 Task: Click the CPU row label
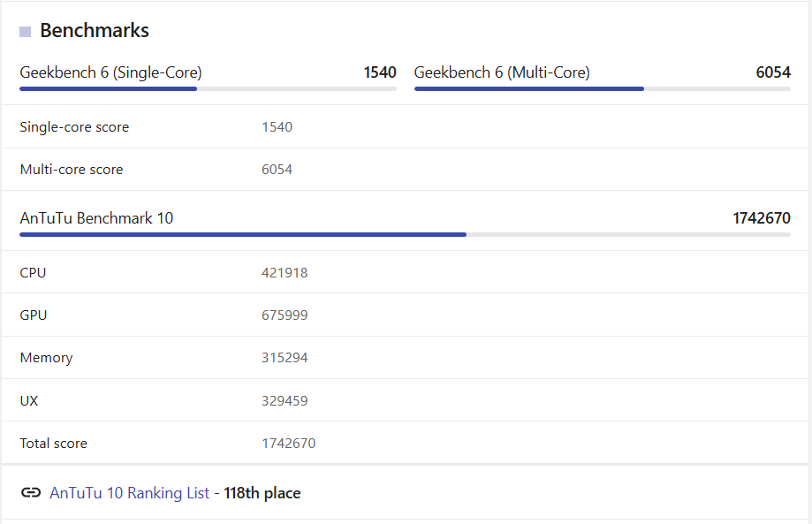(x=33, y=273)
